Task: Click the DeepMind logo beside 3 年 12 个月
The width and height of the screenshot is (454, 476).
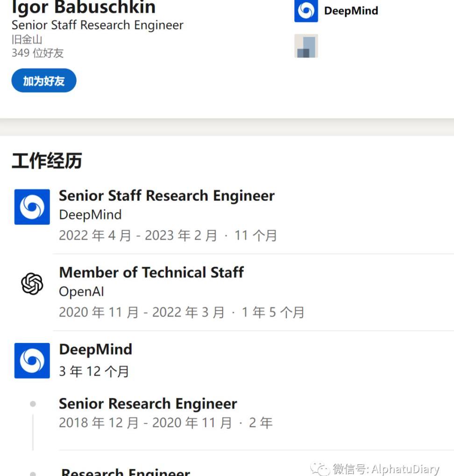Action: click(32, 361)
